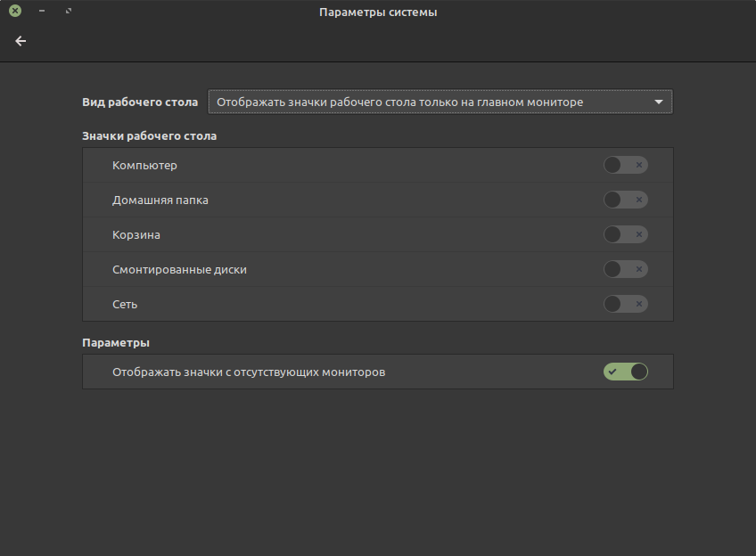Toggle the Корзина desktop icon switch
Screen dimensions: 756x556
(x=625, y=234)
